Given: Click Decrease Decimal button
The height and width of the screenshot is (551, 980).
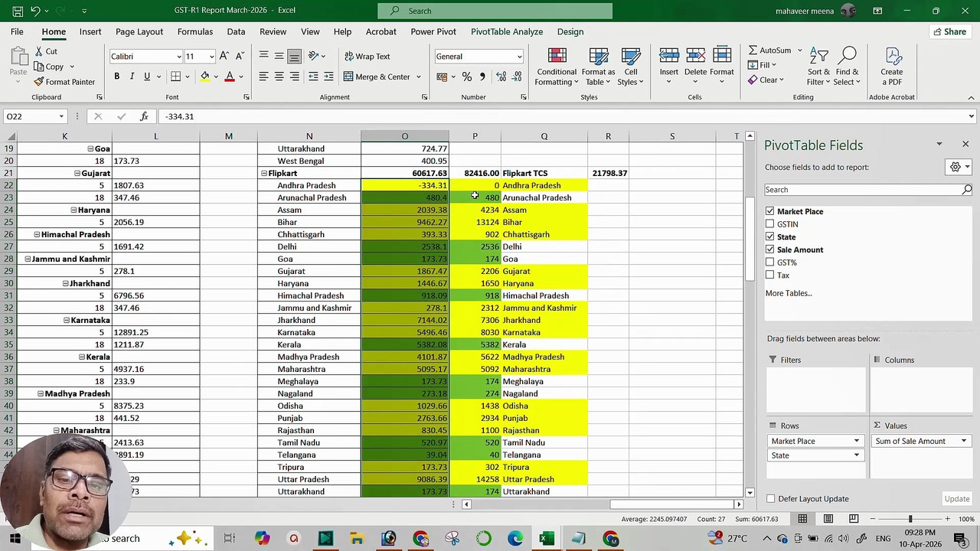Looking at the screenshot, I should 518,77.
